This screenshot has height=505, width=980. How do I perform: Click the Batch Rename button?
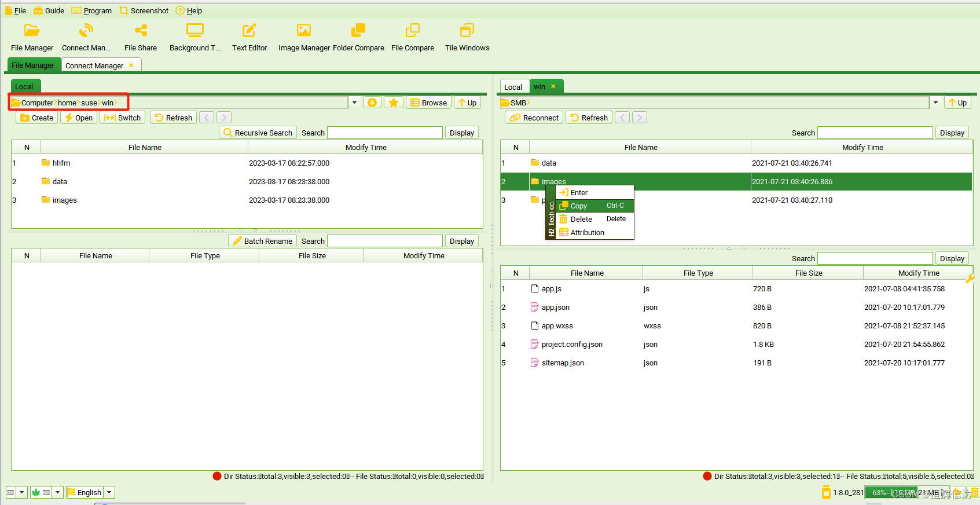click(x=263, y=241)
